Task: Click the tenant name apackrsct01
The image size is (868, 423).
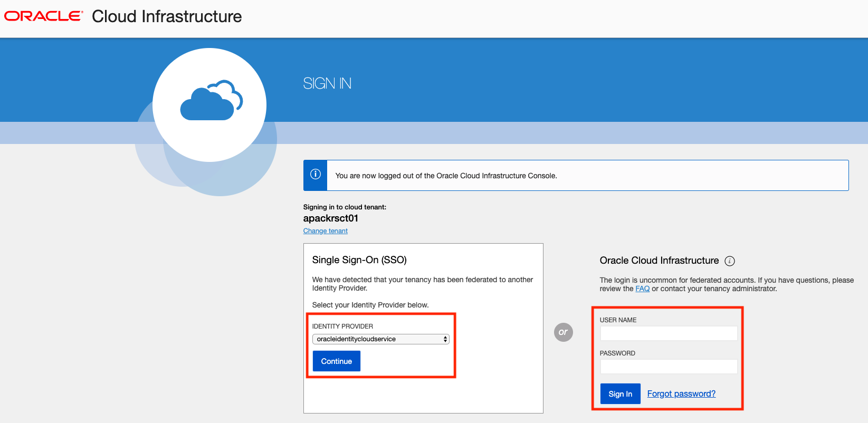Action: click(x=331, y=218)
